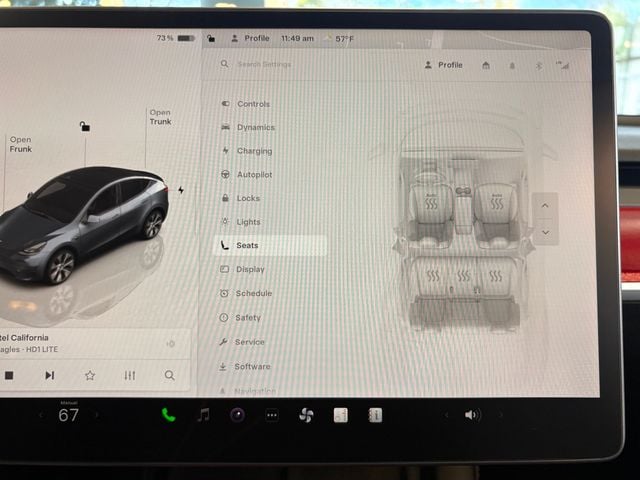Open the all apps launcher (three dots)
This screenshot has height=480, width=640.
(271, 415)
